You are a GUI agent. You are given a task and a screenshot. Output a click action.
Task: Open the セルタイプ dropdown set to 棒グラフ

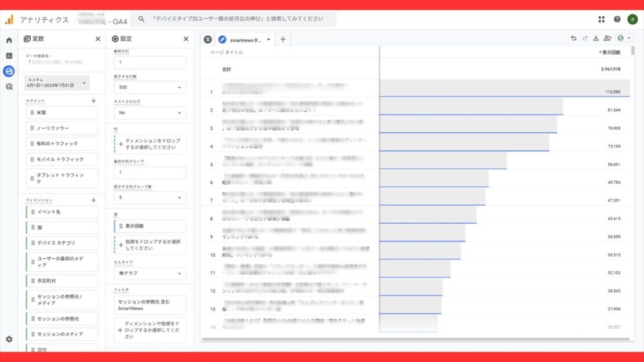[150, 273]
